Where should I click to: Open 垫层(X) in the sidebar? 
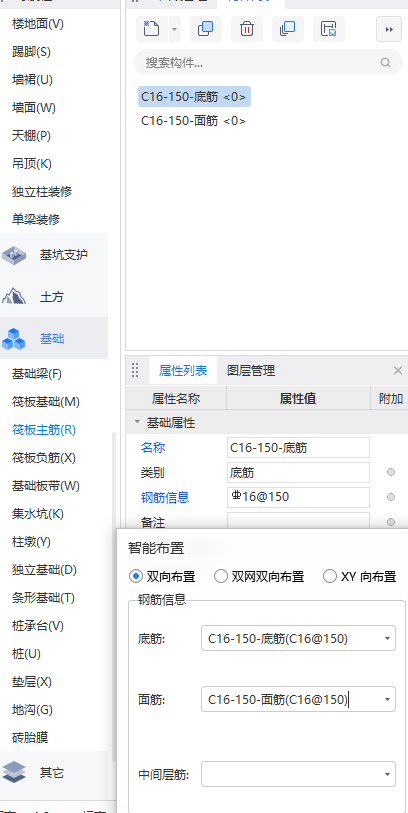(x=32, y=682)
